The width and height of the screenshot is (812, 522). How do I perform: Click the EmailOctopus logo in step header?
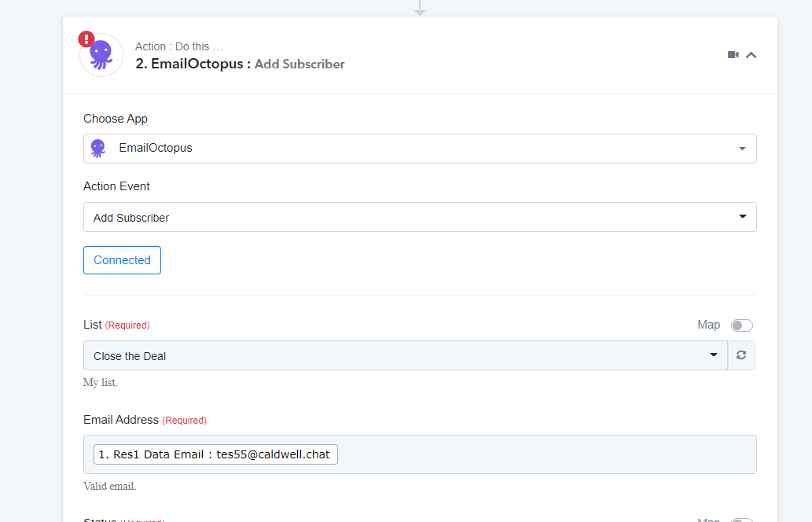[x=101, y=55]
